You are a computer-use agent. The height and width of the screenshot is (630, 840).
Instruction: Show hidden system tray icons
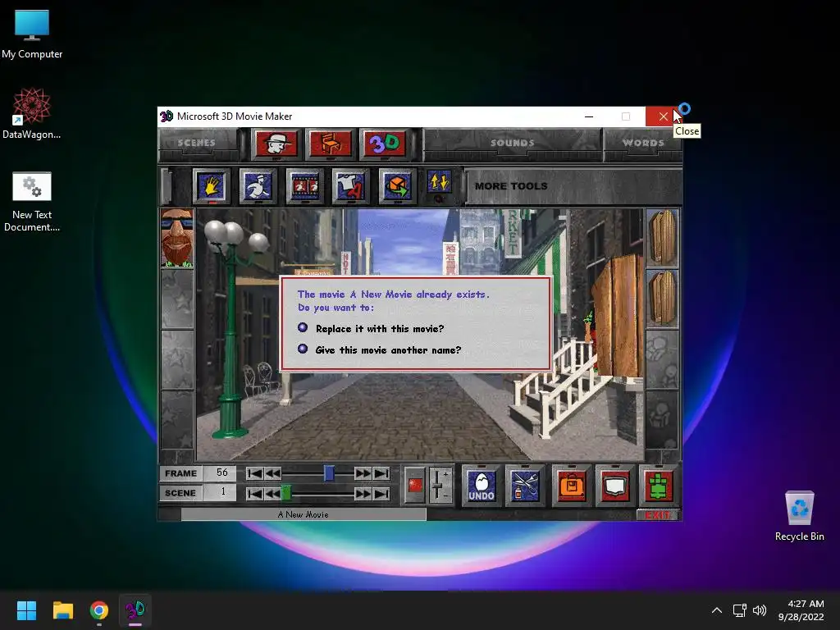pyautogui.click(x=716, y=610)
